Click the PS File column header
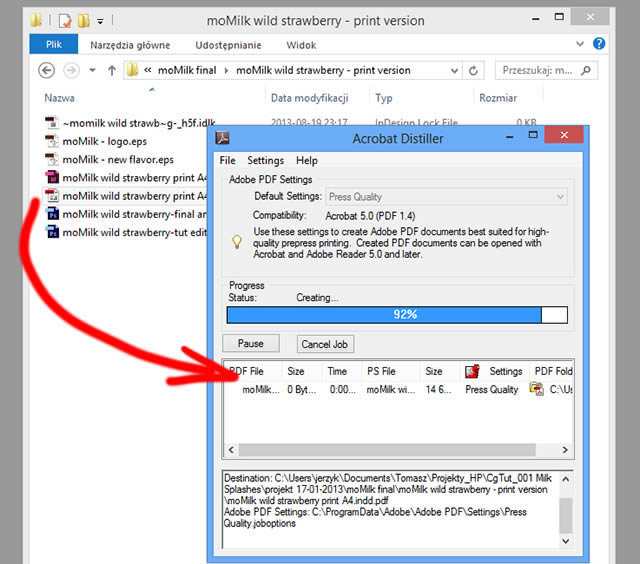 point(381,371)
